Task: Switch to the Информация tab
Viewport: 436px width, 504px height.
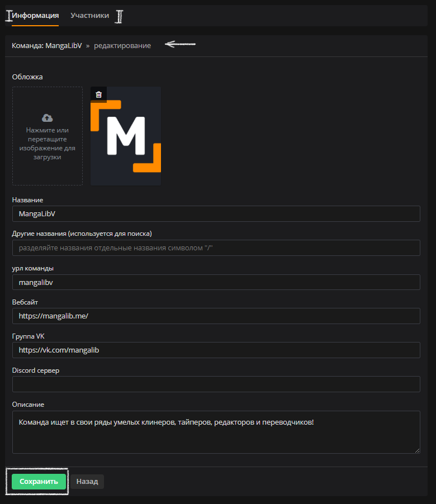Action: [35, 16]
